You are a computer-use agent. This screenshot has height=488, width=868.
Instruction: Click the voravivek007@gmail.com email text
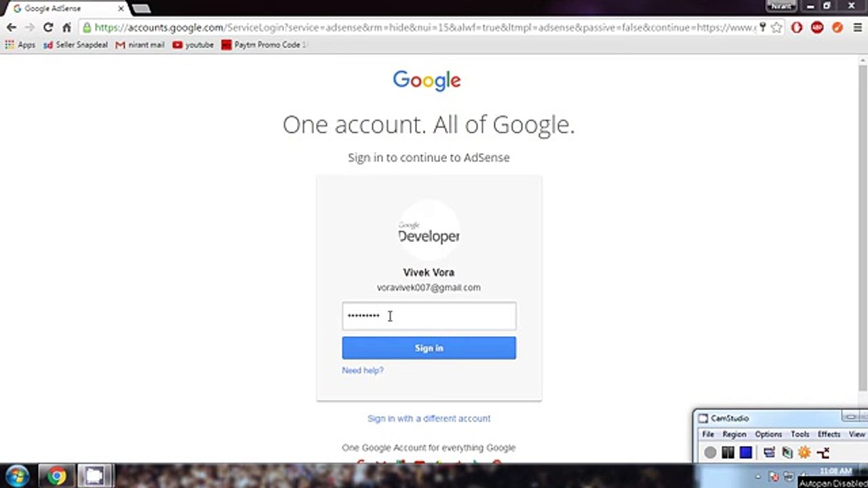pyautogui.click(x=429, y=287)
